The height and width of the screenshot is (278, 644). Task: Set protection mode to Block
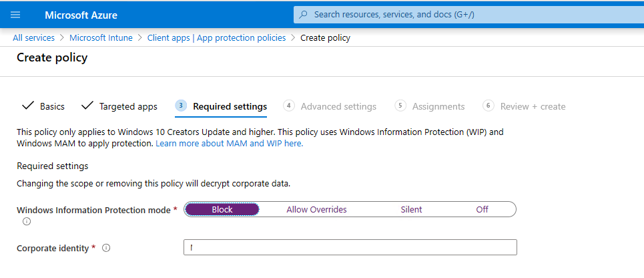tap(222, 209)
